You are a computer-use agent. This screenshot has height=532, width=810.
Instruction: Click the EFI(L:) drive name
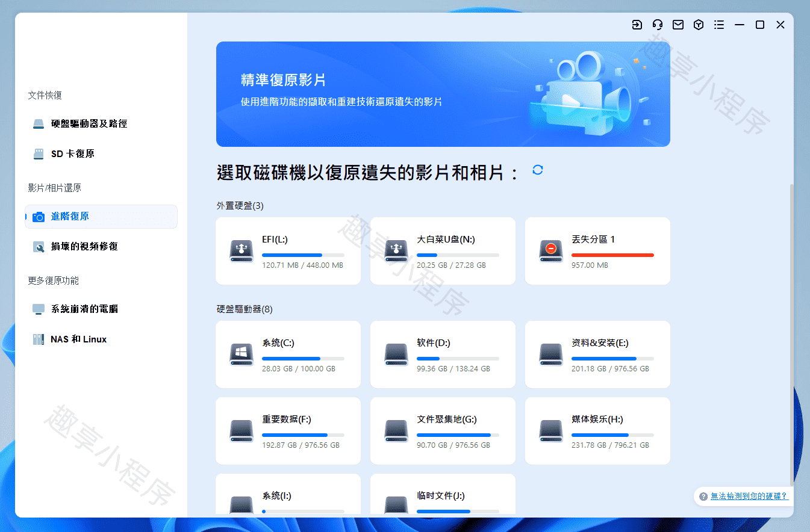tap(275, 240)
